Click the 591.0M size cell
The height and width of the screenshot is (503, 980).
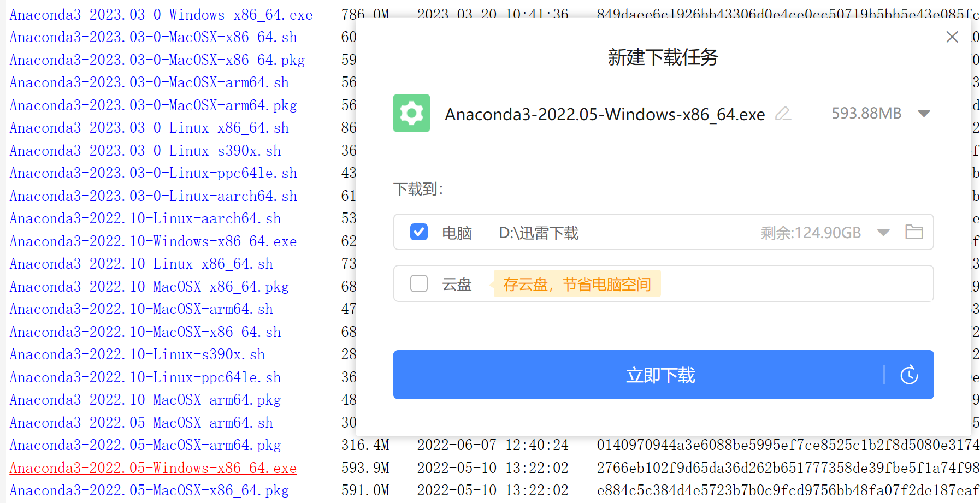click(x=365, y=490)
